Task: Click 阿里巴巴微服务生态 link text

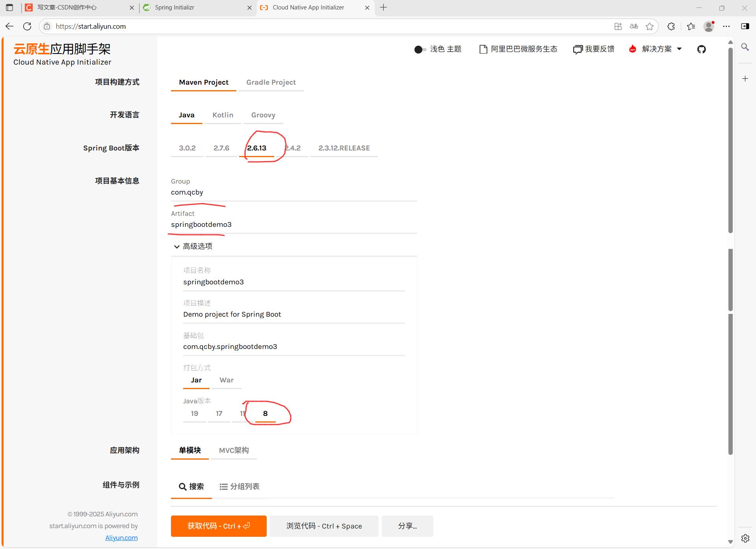Action: click(x=524, y=49)
